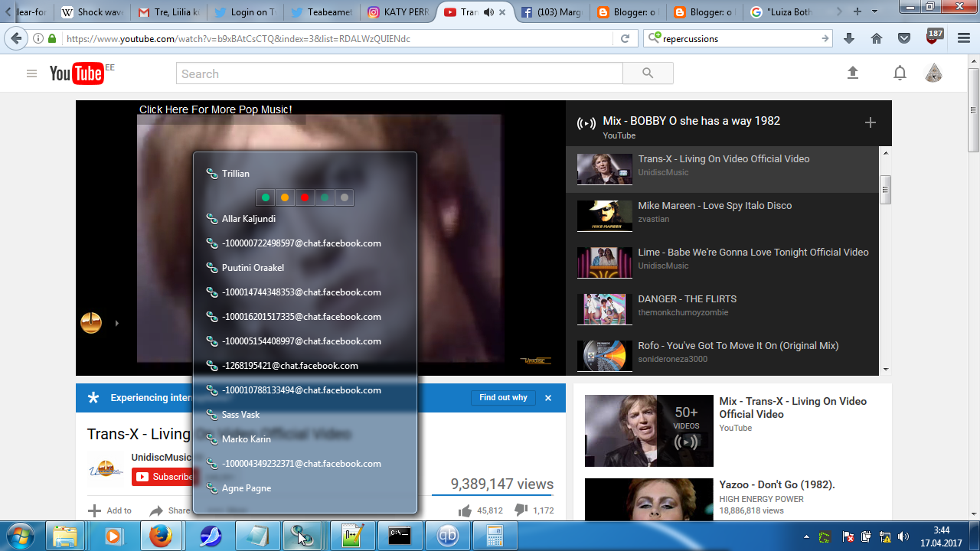Select contact -100005154408997@chat.facebook.com

(x=305, y=341)
